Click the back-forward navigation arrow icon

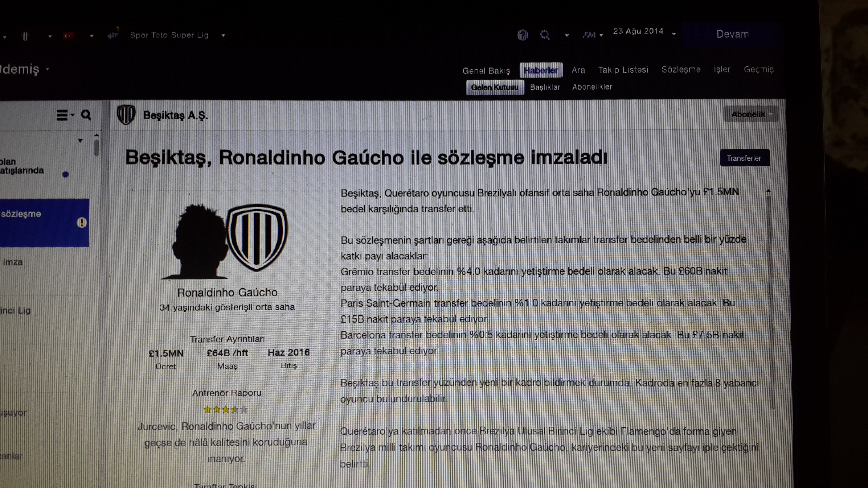click(112, 35)
